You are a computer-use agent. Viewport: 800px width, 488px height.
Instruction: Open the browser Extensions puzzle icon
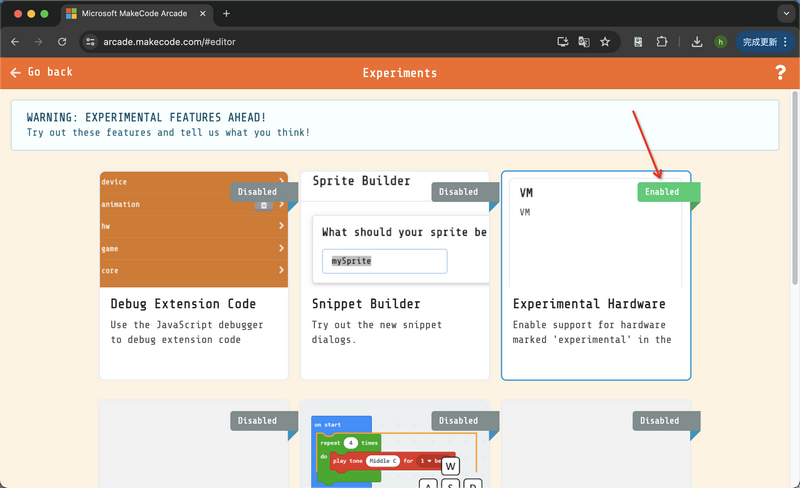(662, 42)
